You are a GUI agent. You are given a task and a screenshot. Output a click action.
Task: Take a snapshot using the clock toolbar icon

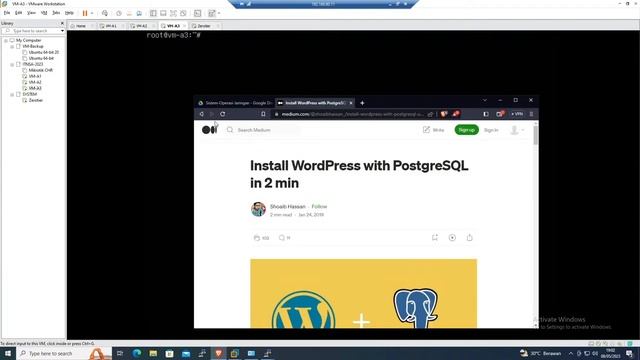(119, 13)
